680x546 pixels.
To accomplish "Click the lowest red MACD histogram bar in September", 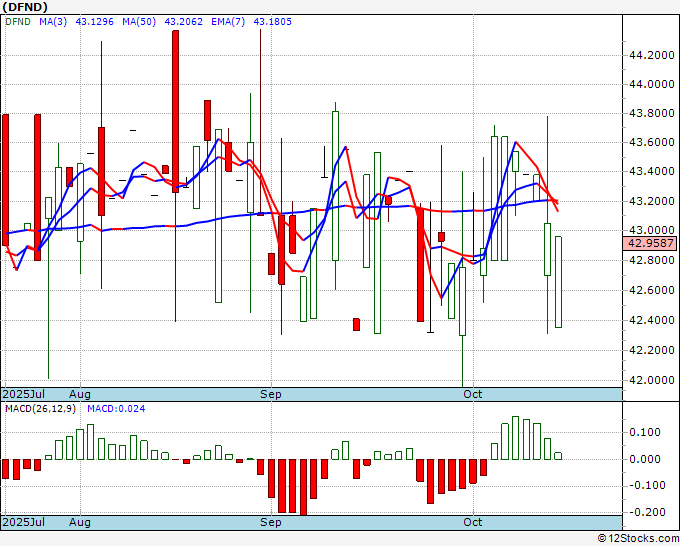I will pyautogui.click(x=303, y=487).
